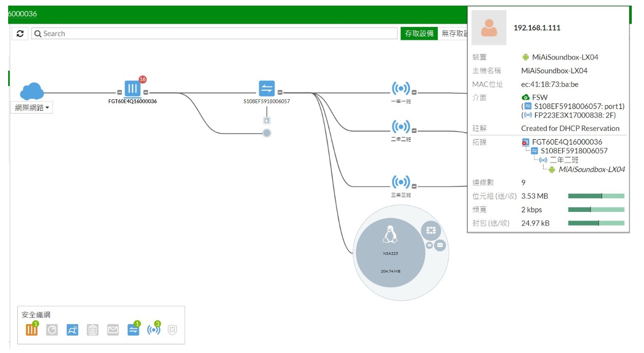644x353 pixels.
Task: Click the 24.97 kB packets value
Action: pos(535,223)
